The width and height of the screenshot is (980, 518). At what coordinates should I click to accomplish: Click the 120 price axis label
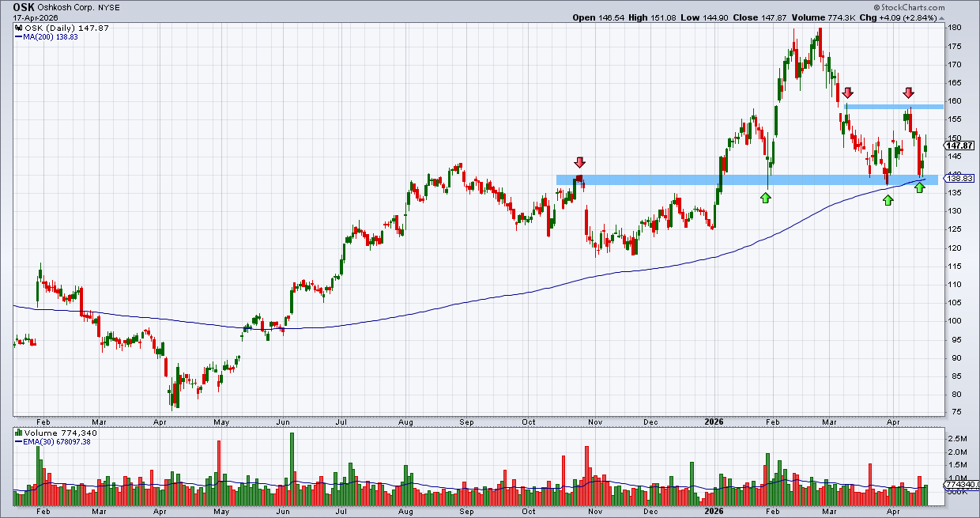pos(955,248)
